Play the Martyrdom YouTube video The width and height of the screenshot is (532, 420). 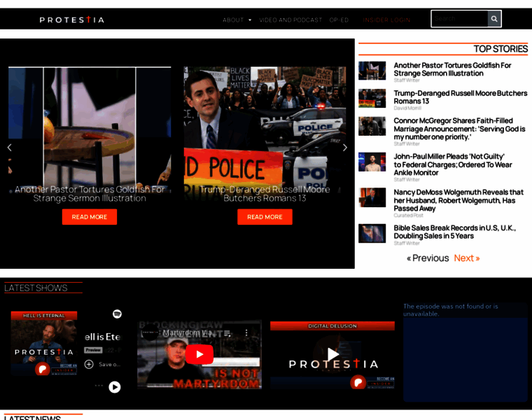(199, 354)
